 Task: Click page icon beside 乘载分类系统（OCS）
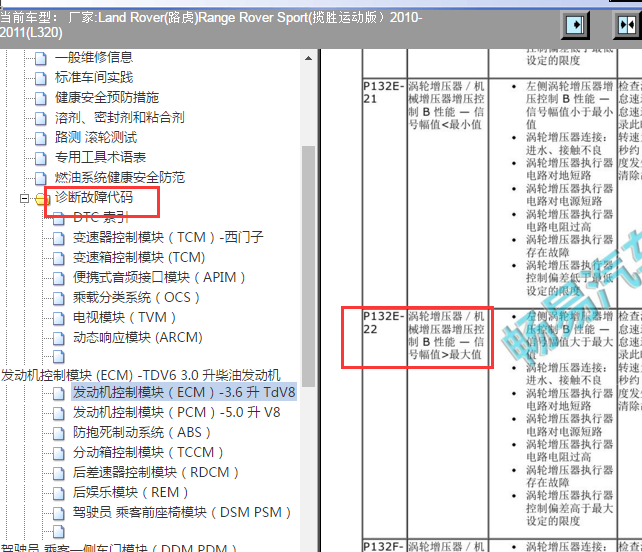point(59,299)
